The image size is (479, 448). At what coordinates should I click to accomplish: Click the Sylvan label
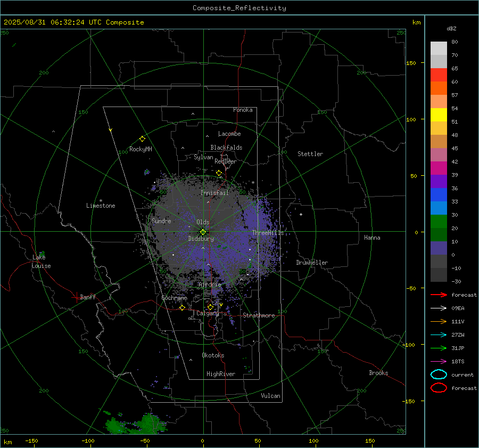pyautogui.click(x=203, y=157)
